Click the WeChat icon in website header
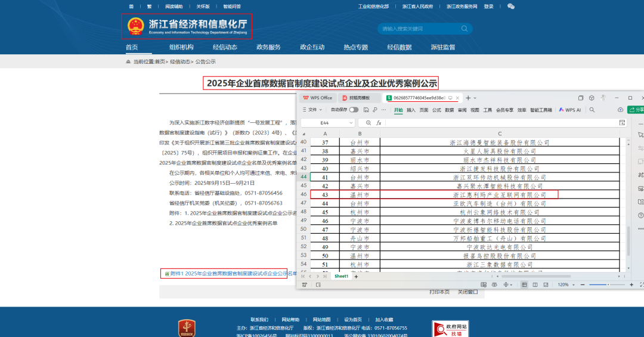 click(x=511, y=6)
